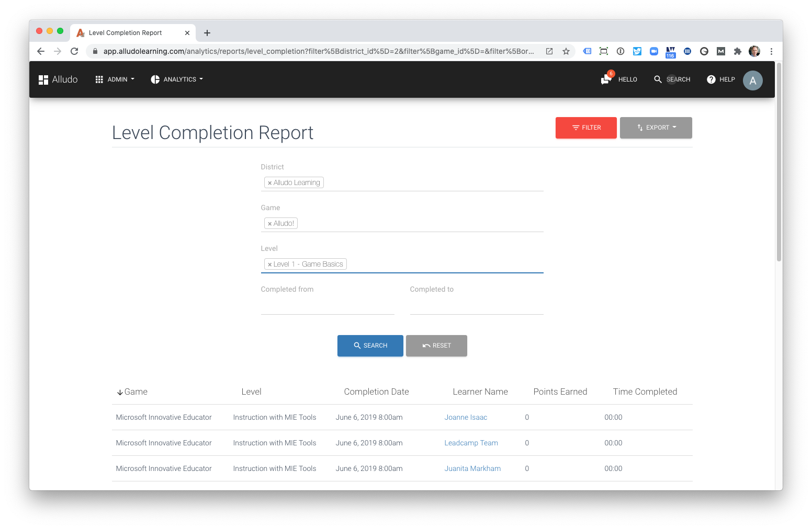Click the extension icon with 116 badge
The height and width of the screenshot is (529, 812).
671,52
